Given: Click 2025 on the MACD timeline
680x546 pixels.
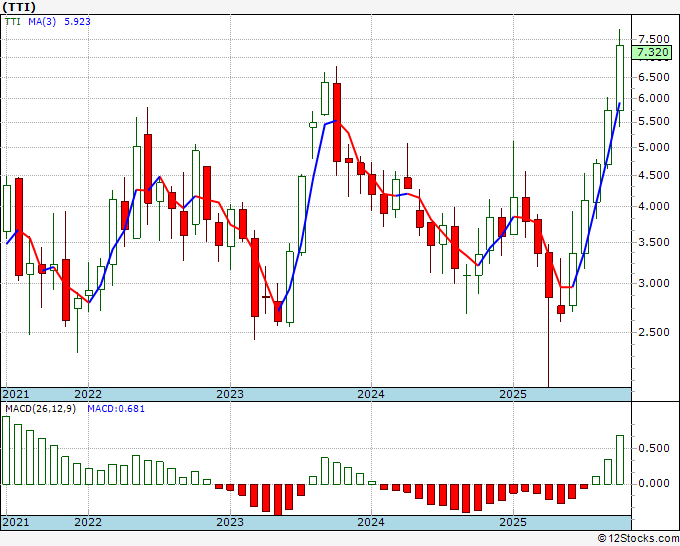Looking at the screenshot, I should (x=513, y=522).
